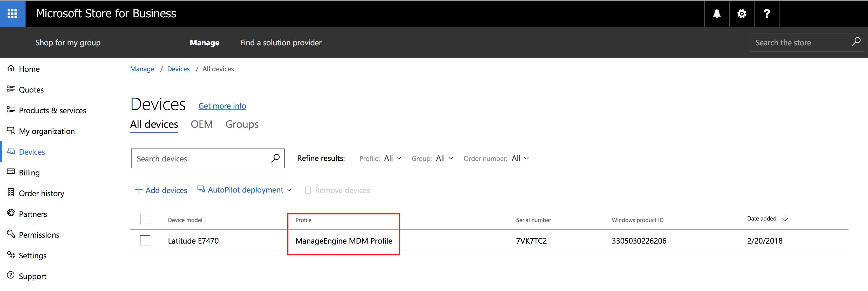Click the notifications bell icon

click(717, 13)
